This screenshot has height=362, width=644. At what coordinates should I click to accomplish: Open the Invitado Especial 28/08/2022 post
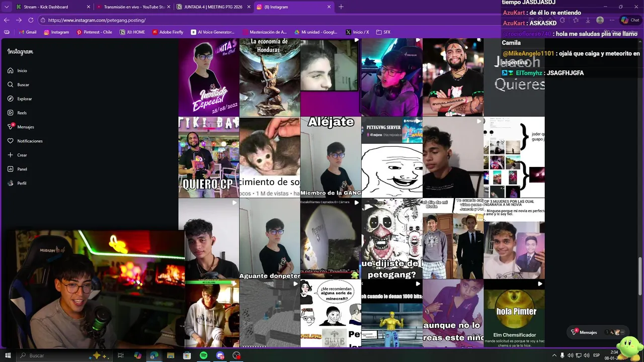[x=209, y=77]
